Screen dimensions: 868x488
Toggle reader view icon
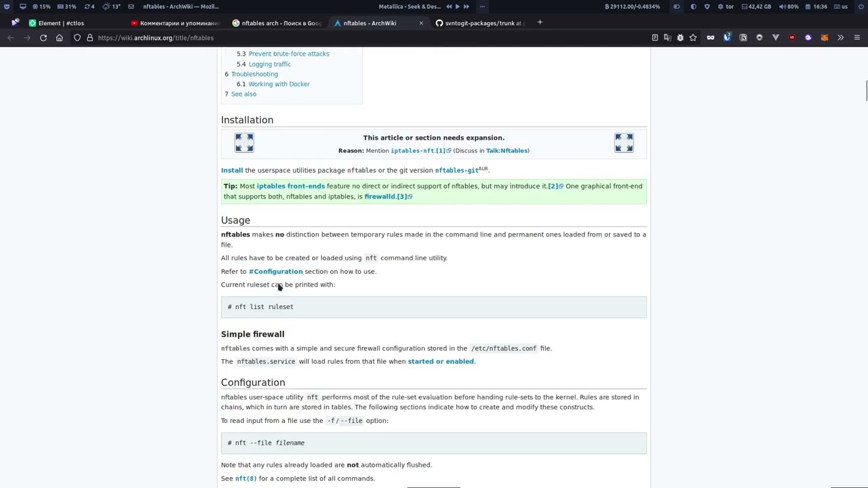click(654, 38)
